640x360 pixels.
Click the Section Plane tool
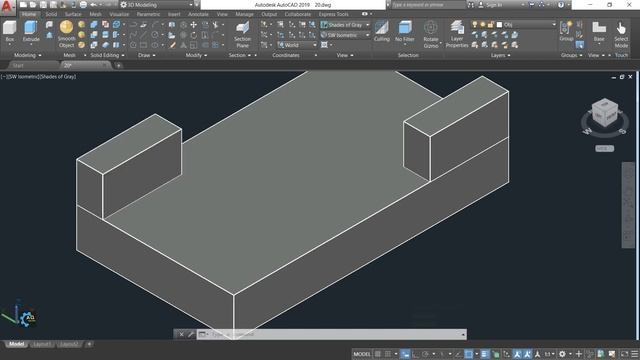coord(242,35)
